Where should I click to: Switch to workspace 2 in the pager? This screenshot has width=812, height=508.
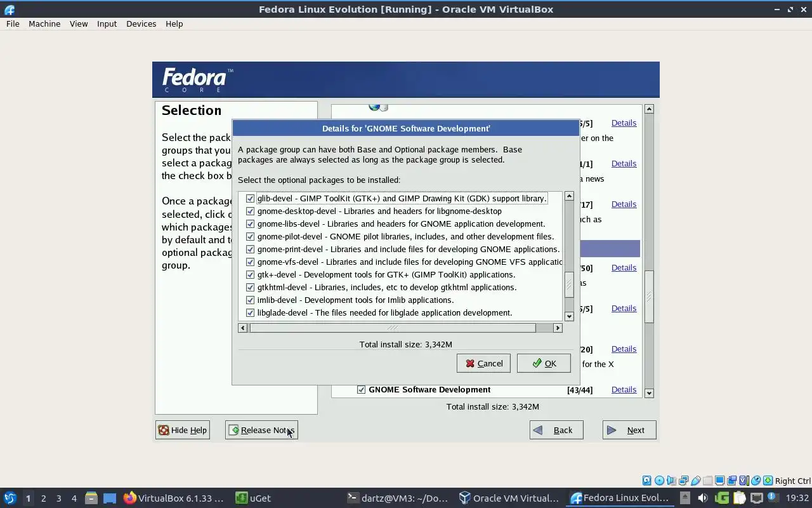point(43,498)
